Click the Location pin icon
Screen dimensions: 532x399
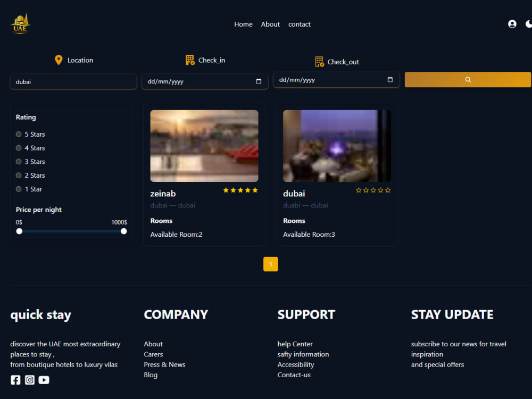tap(59, 60)
